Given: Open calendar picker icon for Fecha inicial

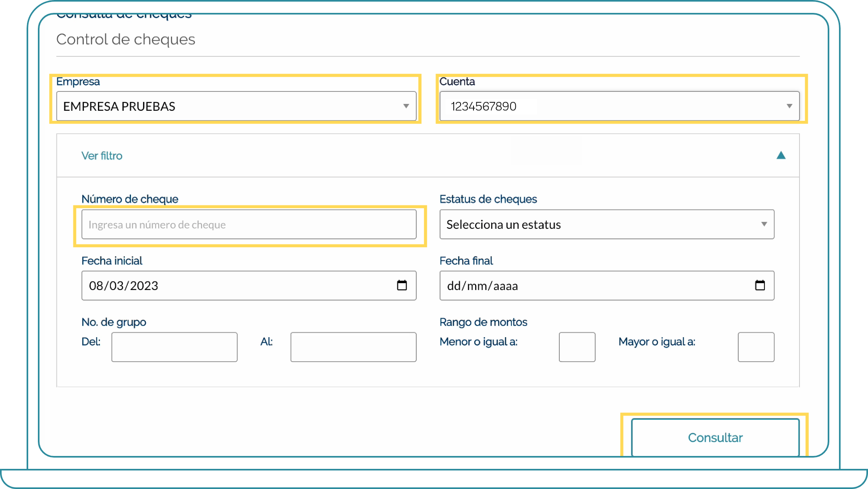Looking at the screenshot, I should pos(402,286).
